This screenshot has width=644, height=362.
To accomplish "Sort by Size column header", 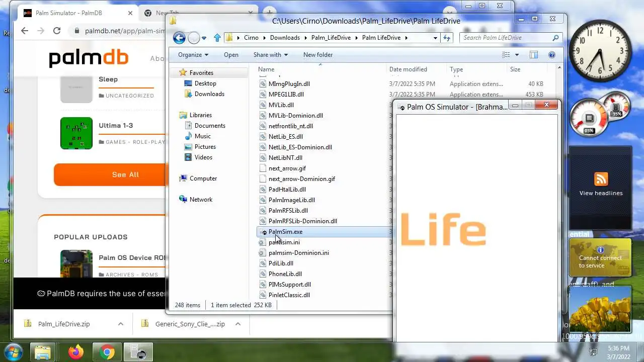I will tap(515, 69).
